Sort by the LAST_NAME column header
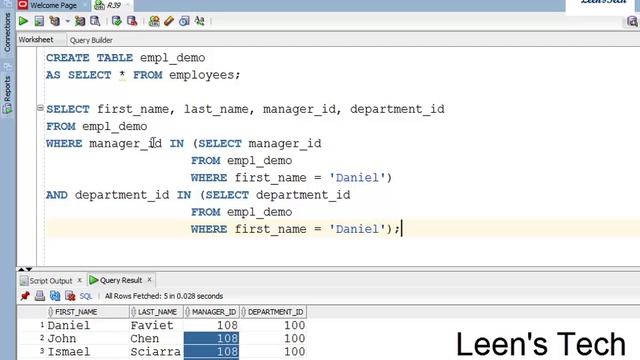This screenshot has height=360, width=640. [x=157, y=312]
